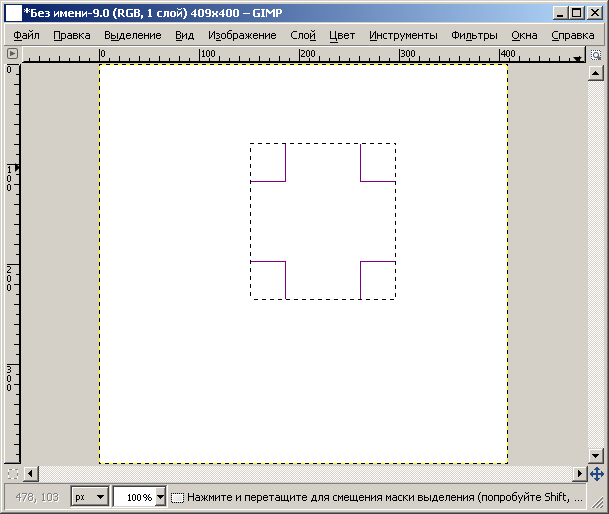Click the window resize grip at bottom right corner
This screenshot has width=609, height=514.
(597, 502)
